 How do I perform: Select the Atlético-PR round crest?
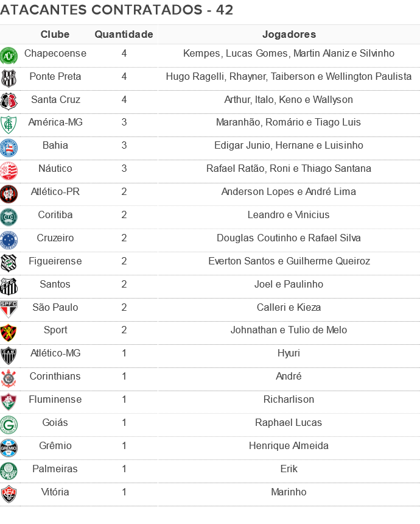click(x=9, y=194)
